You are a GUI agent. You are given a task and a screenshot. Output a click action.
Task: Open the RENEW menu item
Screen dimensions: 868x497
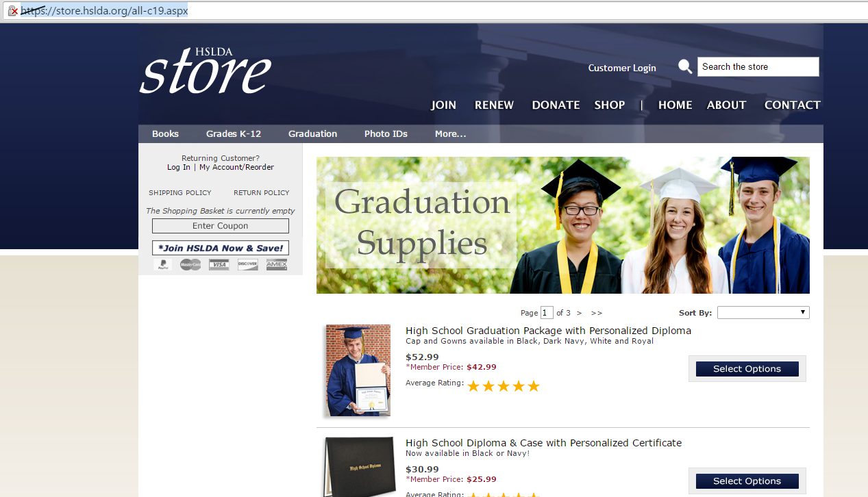[x=494, y=105]
